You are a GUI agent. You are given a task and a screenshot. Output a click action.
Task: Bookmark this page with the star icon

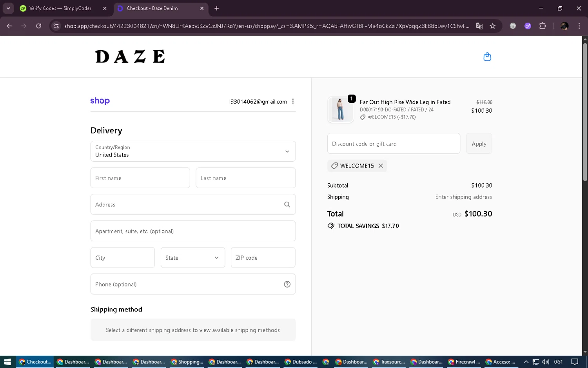[493, 26]
